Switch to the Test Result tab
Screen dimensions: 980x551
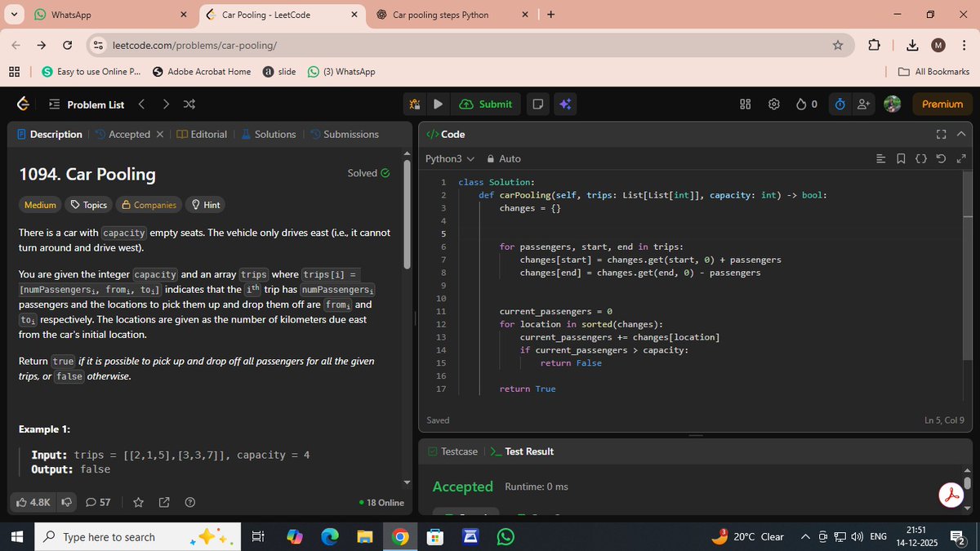click(x=521, y=451)
